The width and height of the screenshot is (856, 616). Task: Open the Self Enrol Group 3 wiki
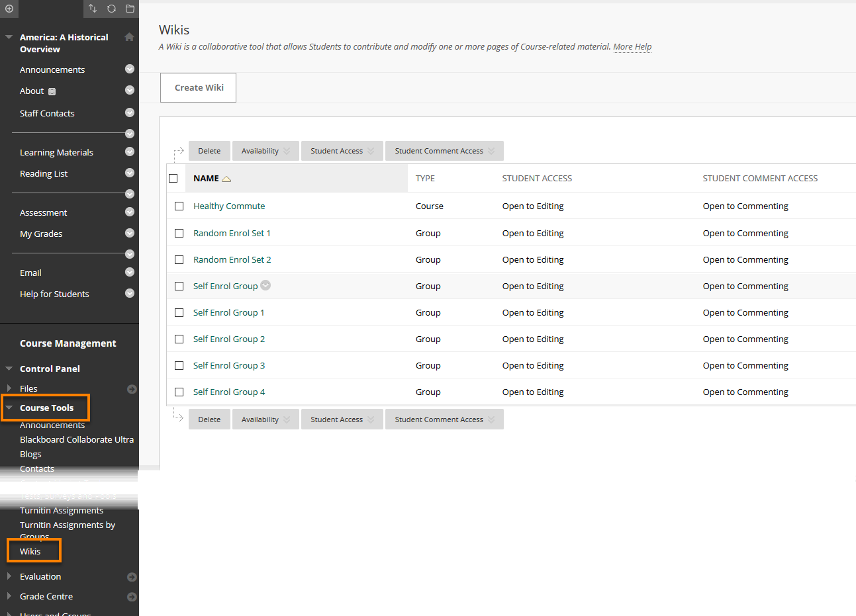click(229, 365)
